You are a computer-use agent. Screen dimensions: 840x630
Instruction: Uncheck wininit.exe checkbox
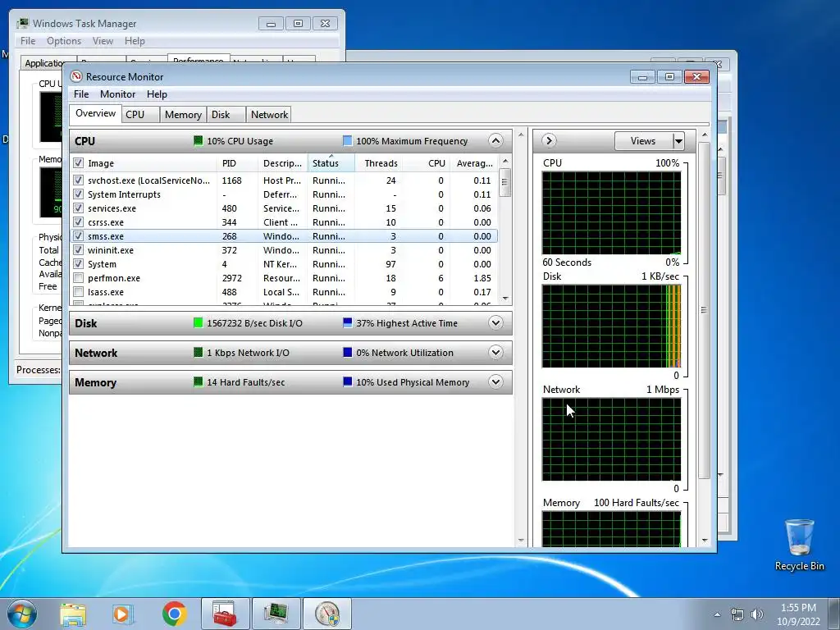[x=78, y=250]
